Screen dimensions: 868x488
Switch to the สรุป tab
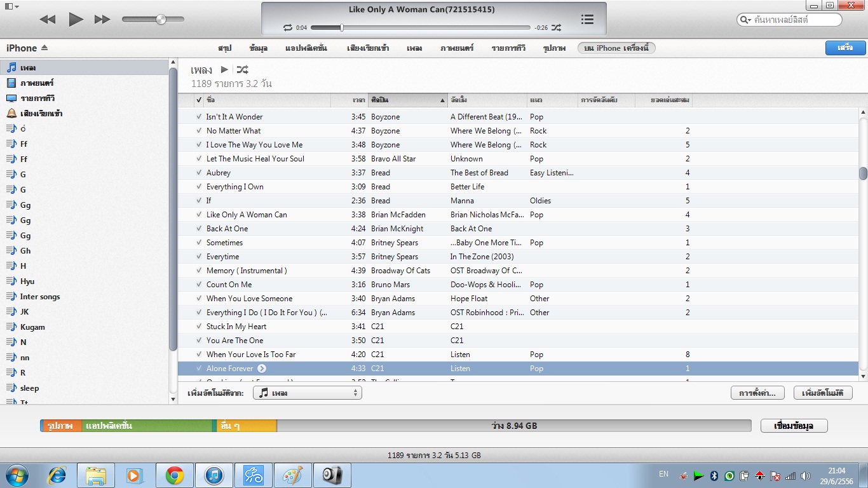225,48
